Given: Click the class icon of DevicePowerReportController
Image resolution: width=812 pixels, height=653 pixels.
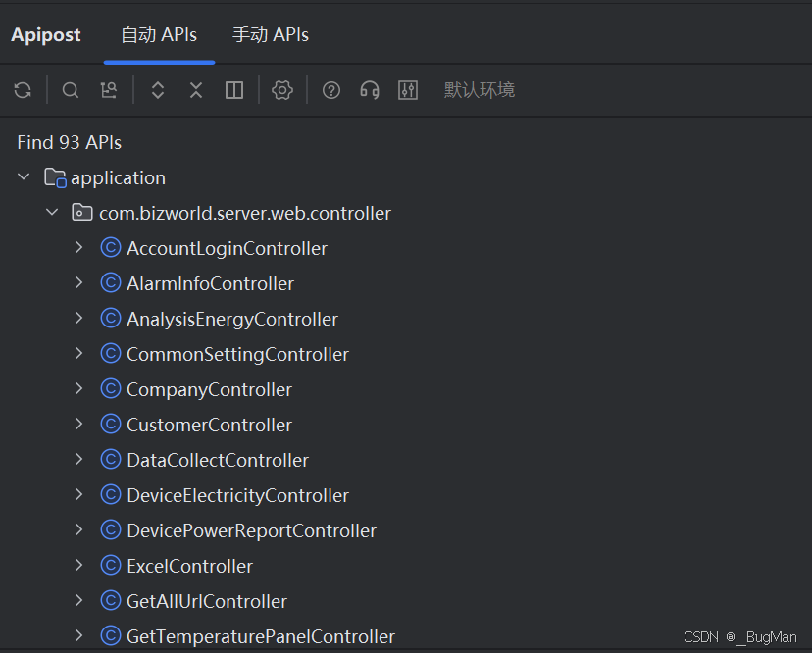Looking at the screenshot, I should point(110,529).
